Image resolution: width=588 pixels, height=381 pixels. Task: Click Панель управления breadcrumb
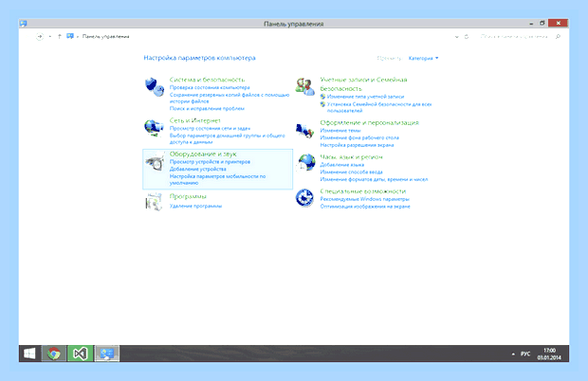[x=106, y=36]
